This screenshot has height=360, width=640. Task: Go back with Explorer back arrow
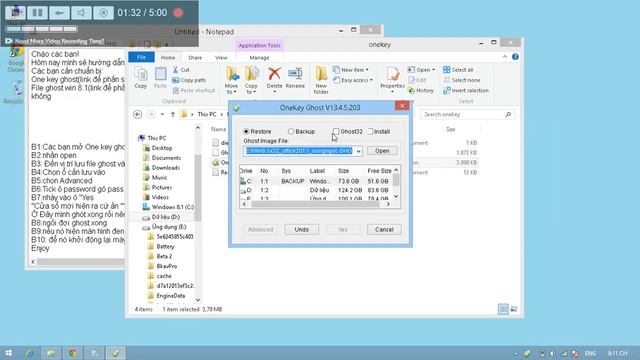pyautogui.click(x=138, y=114)
